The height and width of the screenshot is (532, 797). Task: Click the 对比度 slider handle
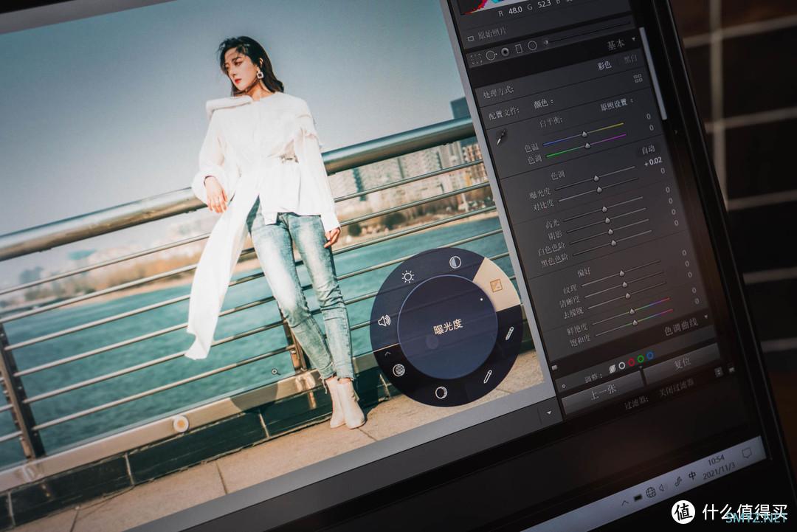click(x=599, y=190)
